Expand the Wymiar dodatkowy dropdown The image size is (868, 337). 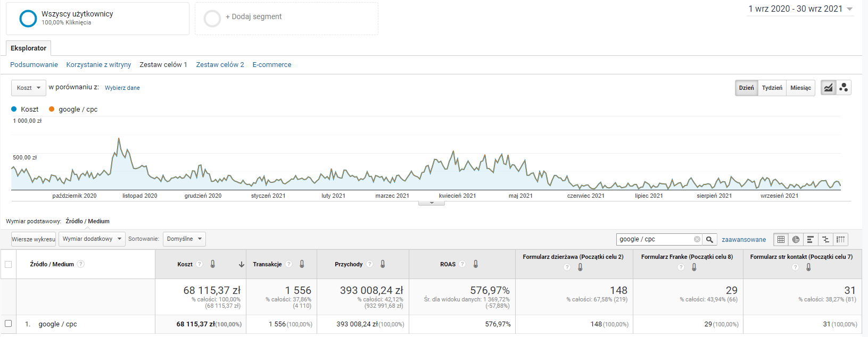[92, 239]
